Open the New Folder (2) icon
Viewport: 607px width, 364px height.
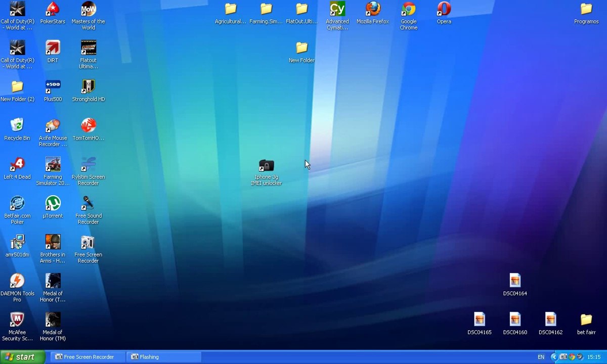tap(17, 87)
